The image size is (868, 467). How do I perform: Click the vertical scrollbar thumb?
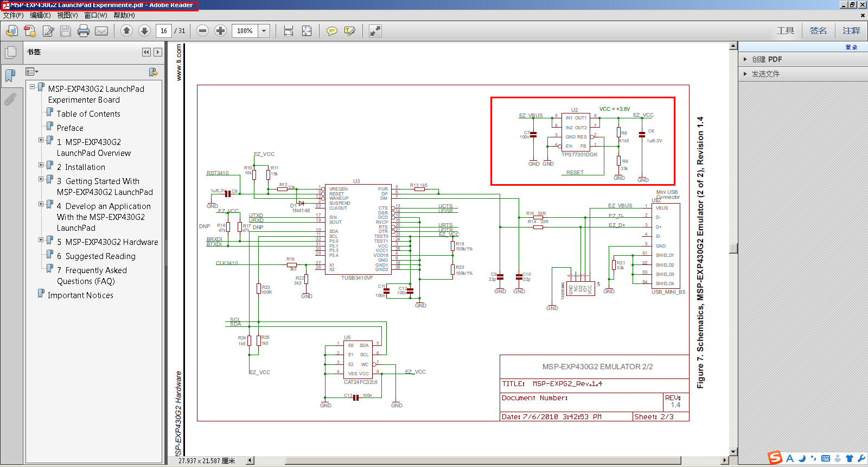tap(733, 248)
